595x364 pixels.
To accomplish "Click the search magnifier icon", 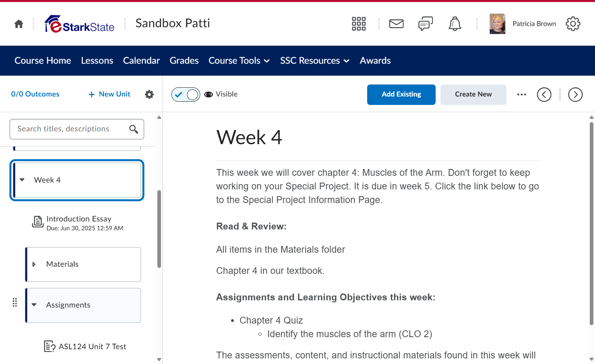I will click(134, 129).
